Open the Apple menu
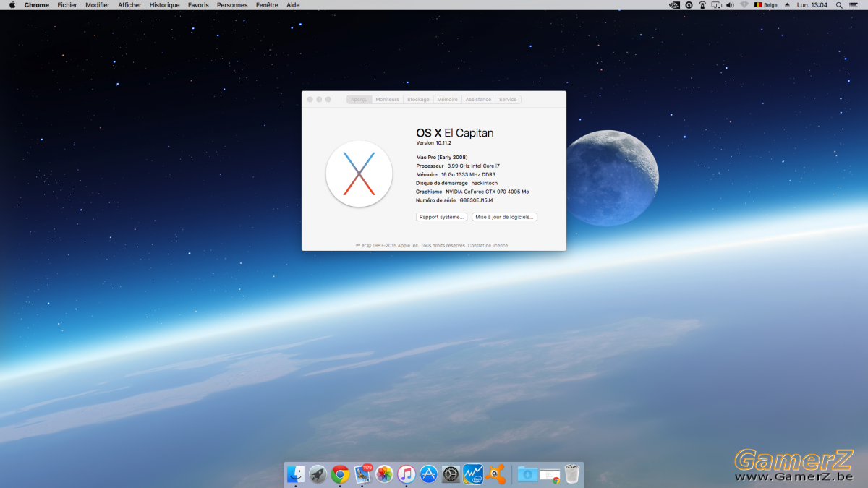868x488 pixels. 12,5
